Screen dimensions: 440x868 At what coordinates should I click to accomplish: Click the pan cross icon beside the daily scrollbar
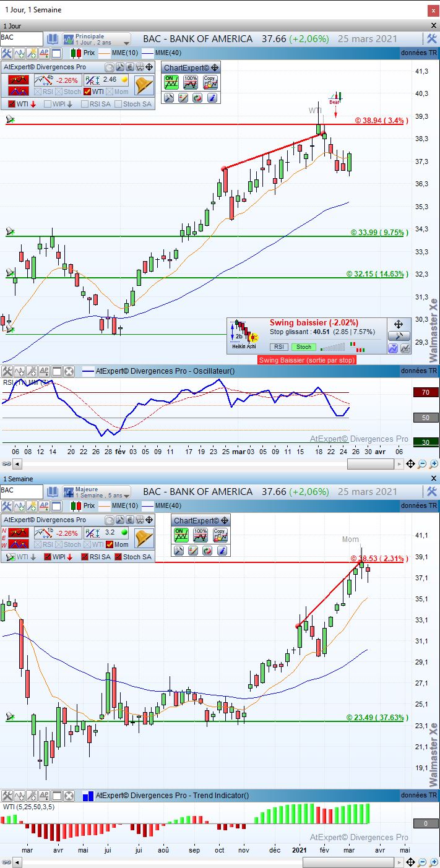click(411, 464)
